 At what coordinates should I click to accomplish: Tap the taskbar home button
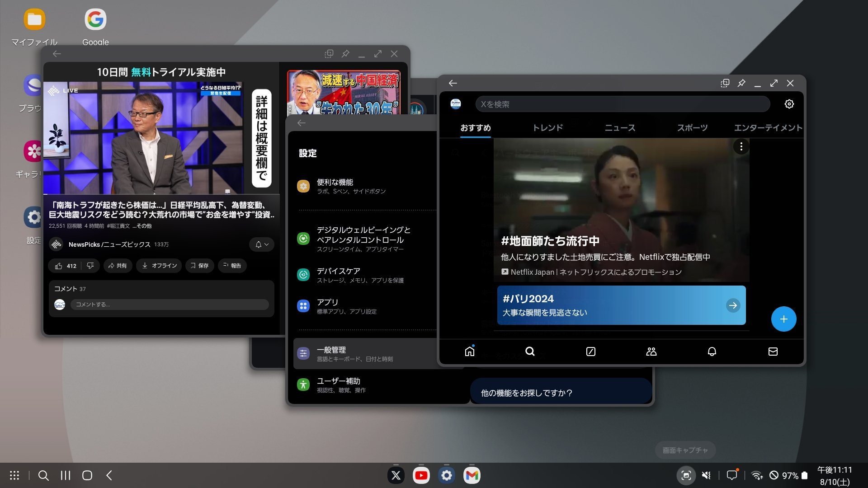[x=87, y=475]
